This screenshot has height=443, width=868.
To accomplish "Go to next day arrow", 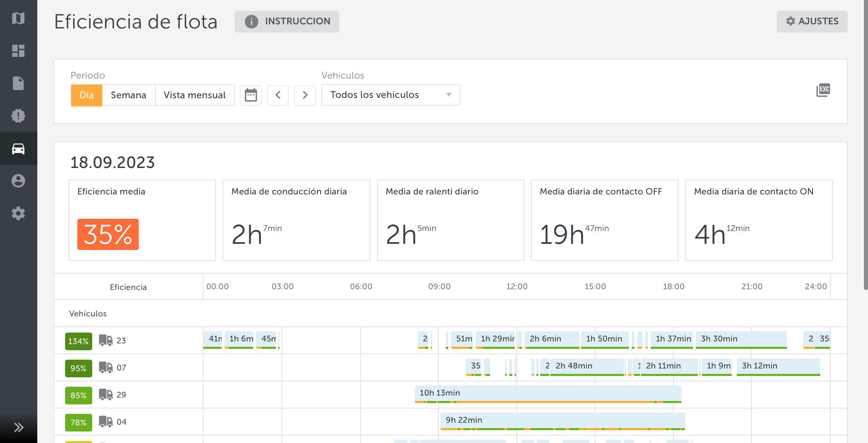I will click(305, 95).
